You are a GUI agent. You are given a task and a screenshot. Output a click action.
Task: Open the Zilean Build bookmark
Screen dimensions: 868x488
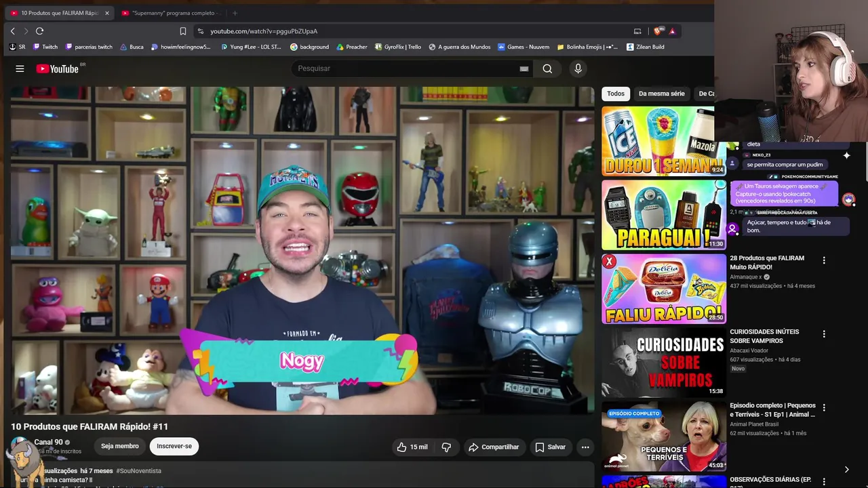coord(646,47)
